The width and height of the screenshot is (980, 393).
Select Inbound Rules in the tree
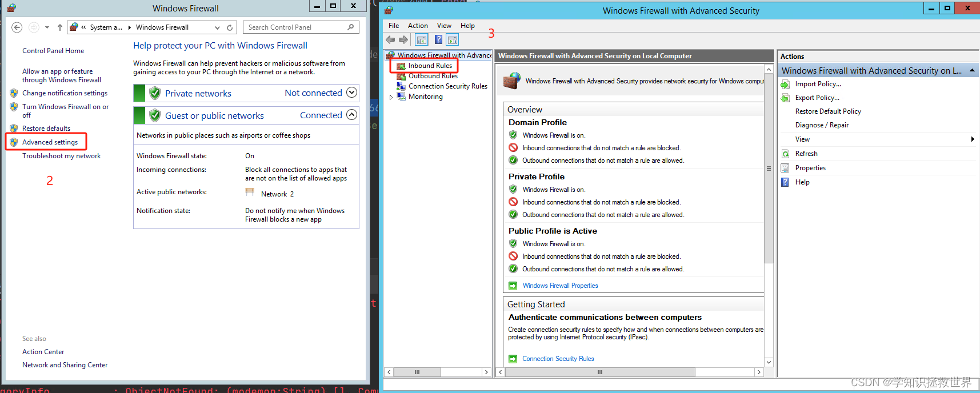click(x=430, y=66)
